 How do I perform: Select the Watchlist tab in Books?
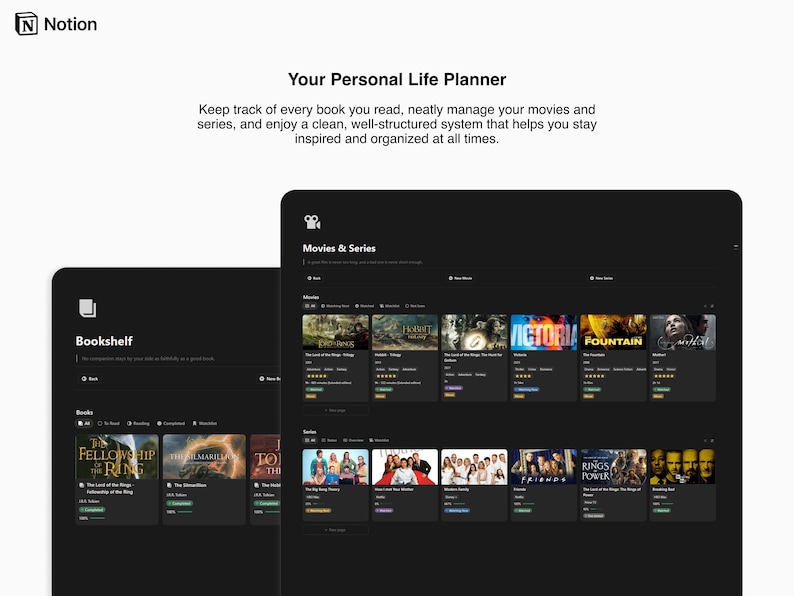point(205,423)
